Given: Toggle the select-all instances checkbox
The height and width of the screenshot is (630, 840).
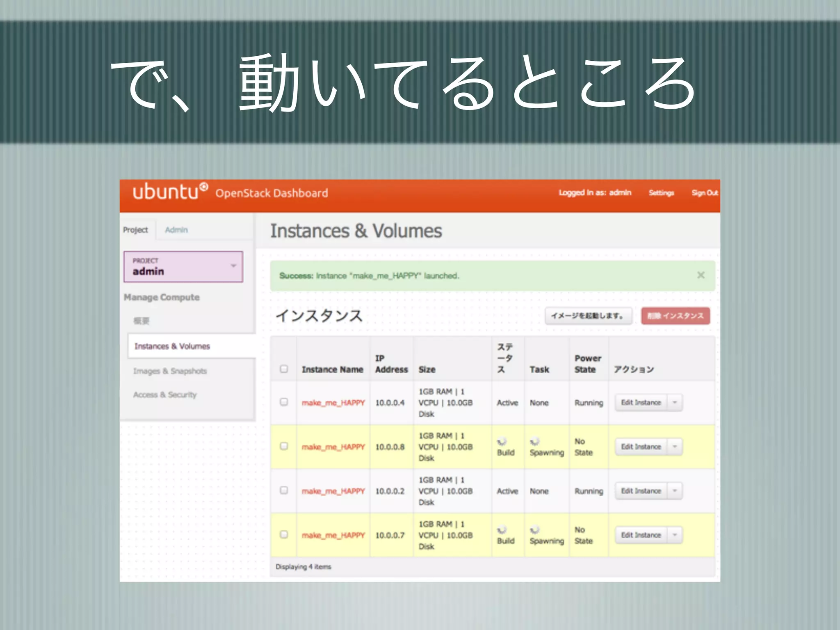Looking at the screenshot, I should tap(284, 369).
